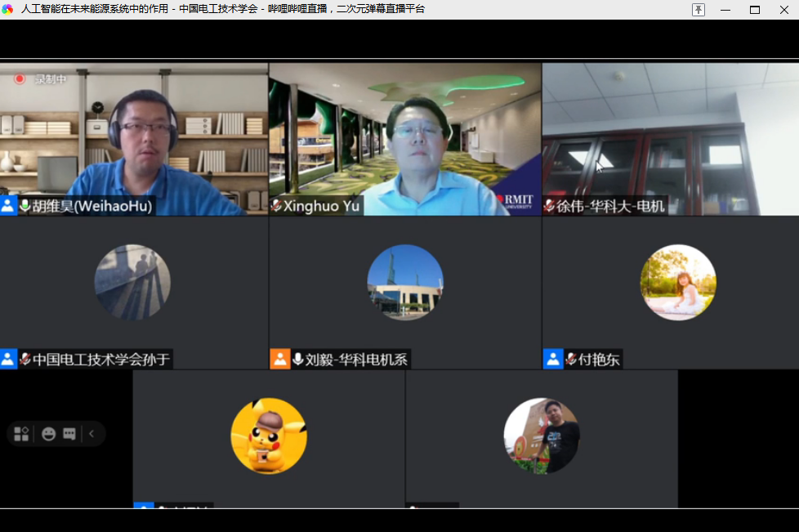Toggle muted microphone beside Xinghuo Yu

pos(277,206)
